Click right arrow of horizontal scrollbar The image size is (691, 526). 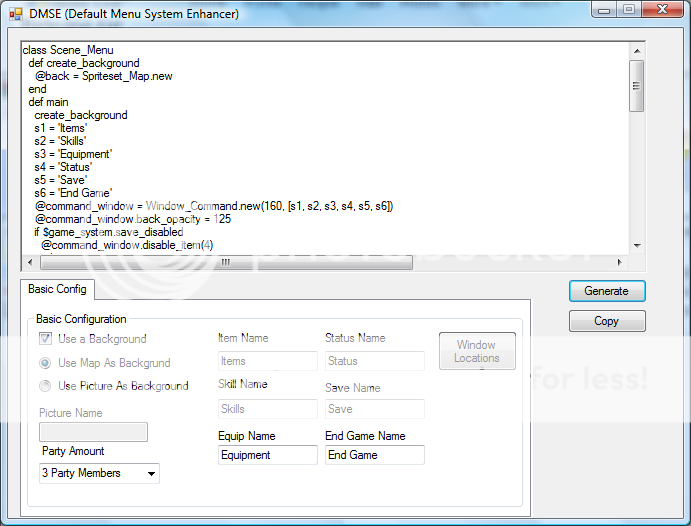coord(619,262)
